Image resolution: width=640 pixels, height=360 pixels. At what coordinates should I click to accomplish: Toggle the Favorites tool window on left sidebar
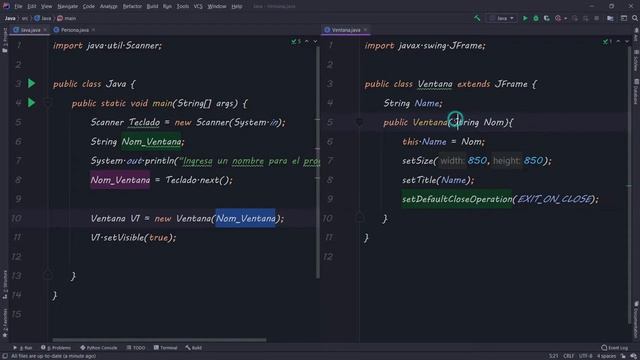tap(4, 322)
